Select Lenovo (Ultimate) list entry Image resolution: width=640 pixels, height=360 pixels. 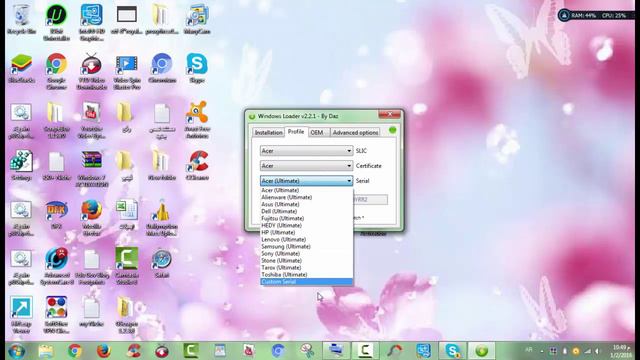click(306, 240)
